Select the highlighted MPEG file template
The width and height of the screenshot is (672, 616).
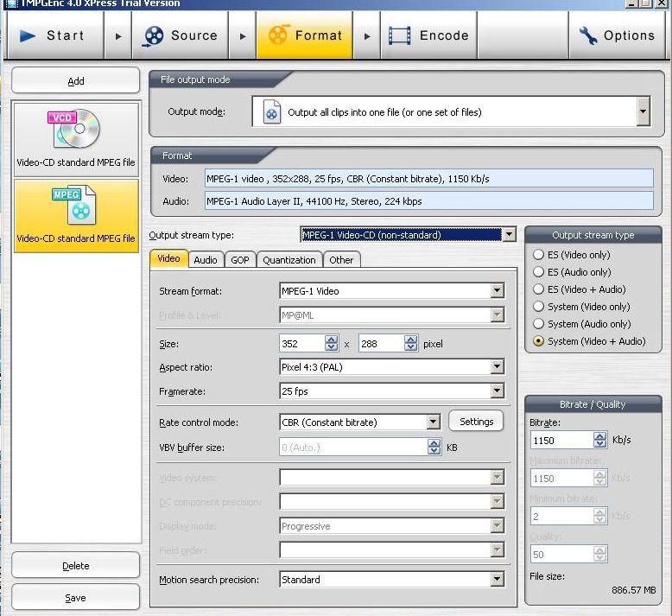(x=76, y=215)
